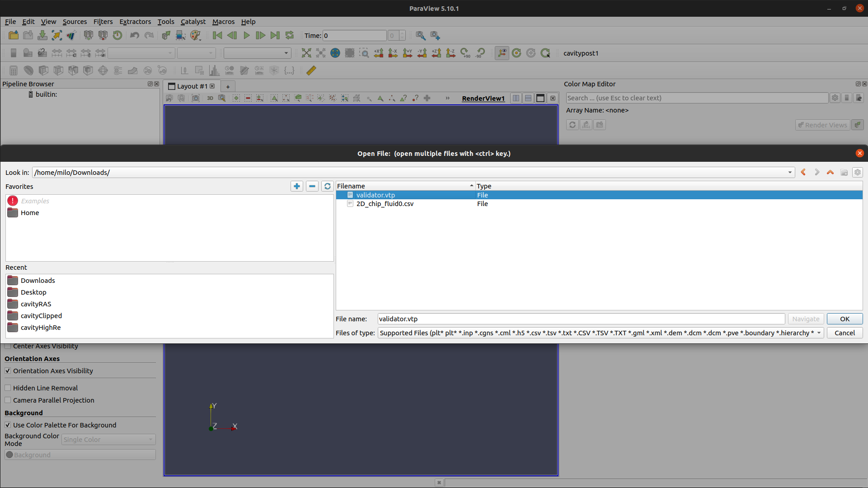Click OK to open validator.vtp

(844, 319)
